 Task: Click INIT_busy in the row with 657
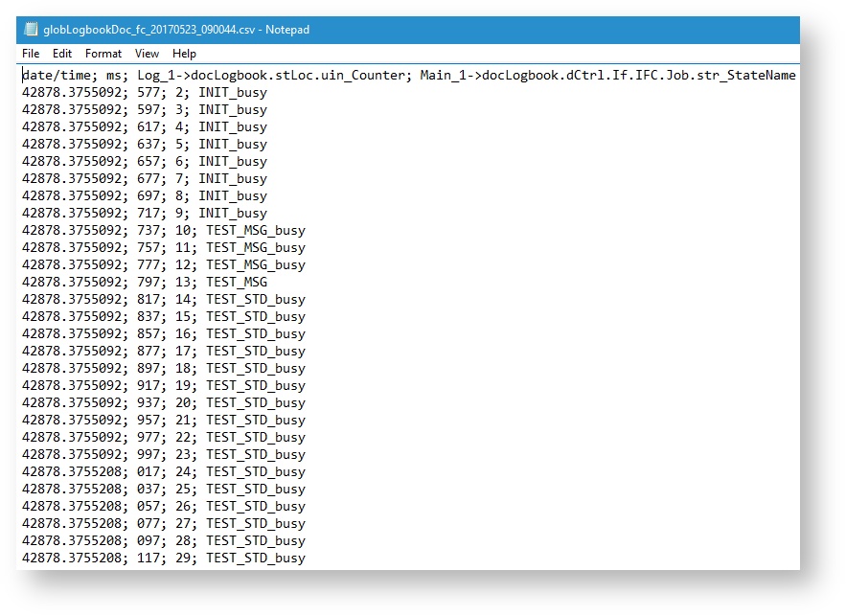click(233, 161)
